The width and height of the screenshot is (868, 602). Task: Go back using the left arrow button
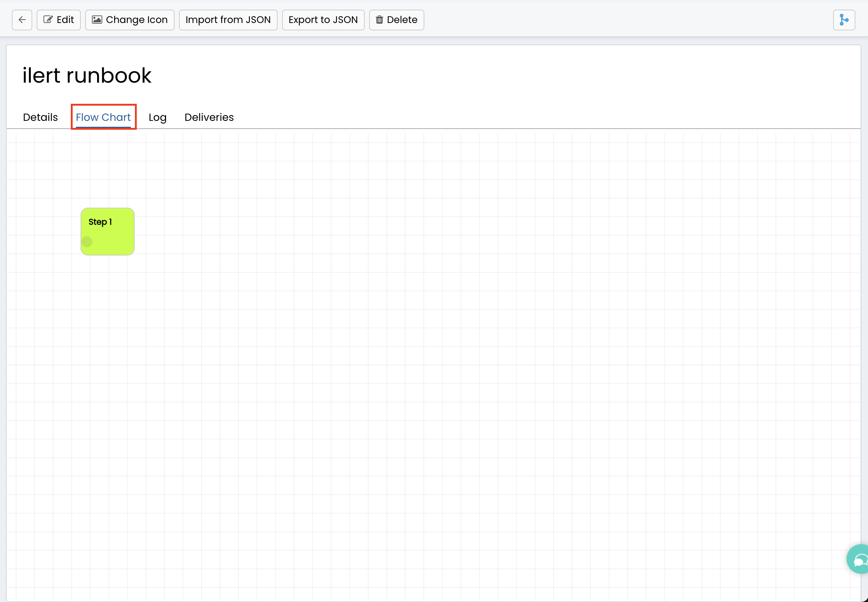pos(22,20)
